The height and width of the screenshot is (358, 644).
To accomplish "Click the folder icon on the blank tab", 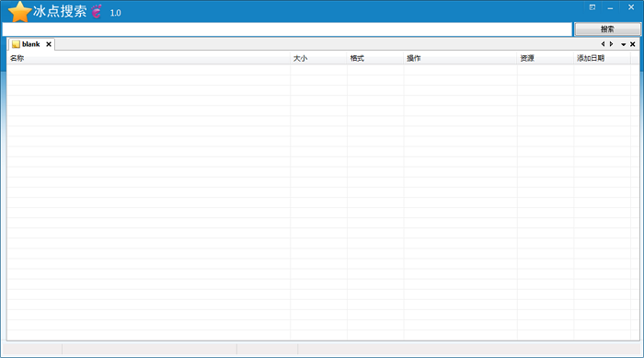I will [16, 44].
